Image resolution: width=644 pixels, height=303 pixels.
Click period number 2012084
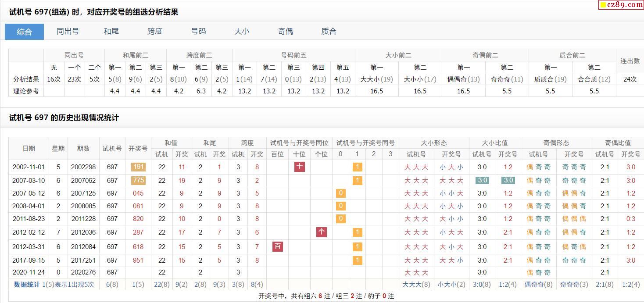[x=83, y=247]
